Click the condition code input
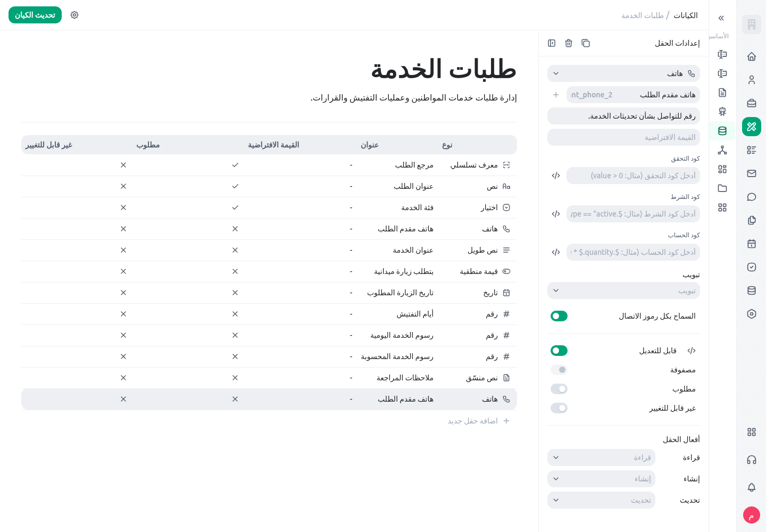The width and height of the screenshot is (766, 532). [633, 214]
